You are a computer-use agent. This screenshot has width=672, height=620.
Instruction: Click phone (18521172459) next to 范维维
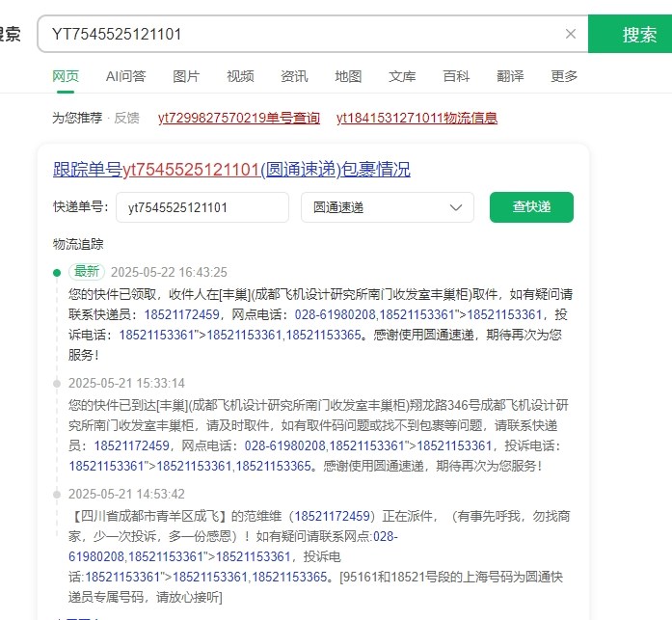(332, 516)
